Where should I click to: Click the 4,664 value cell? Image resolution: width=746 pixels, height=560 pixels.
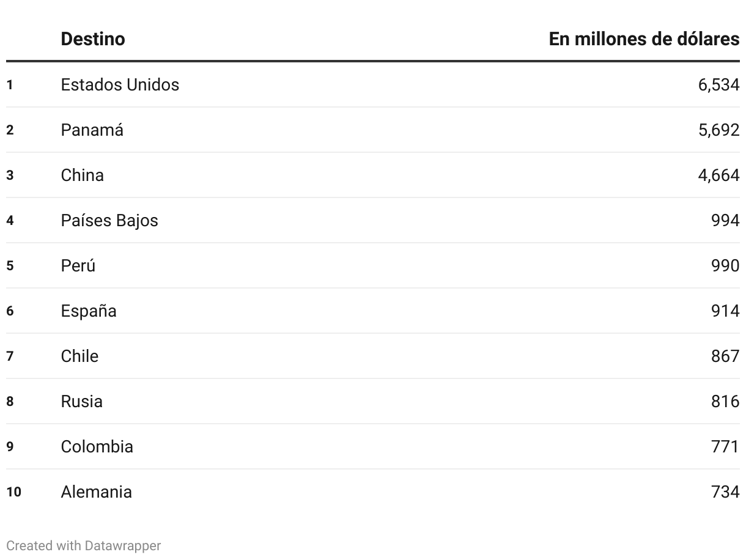tap(718, 175)
